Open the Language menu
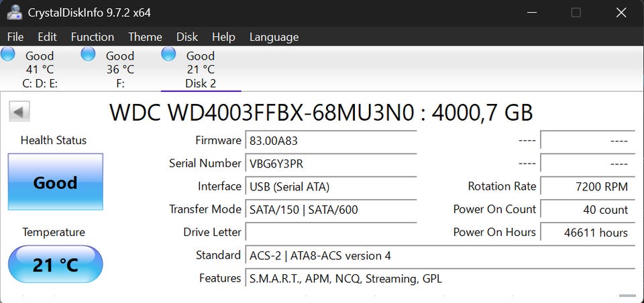Image resolution: width=644 pixels, height=303 pixels. [x=274, y=37]
